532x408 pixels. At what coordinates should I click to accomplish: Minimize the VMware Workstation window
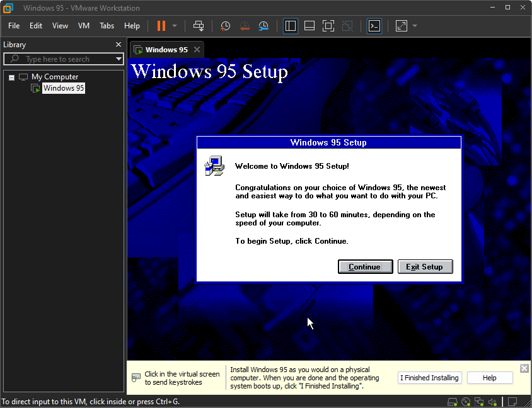click(493, 8)
